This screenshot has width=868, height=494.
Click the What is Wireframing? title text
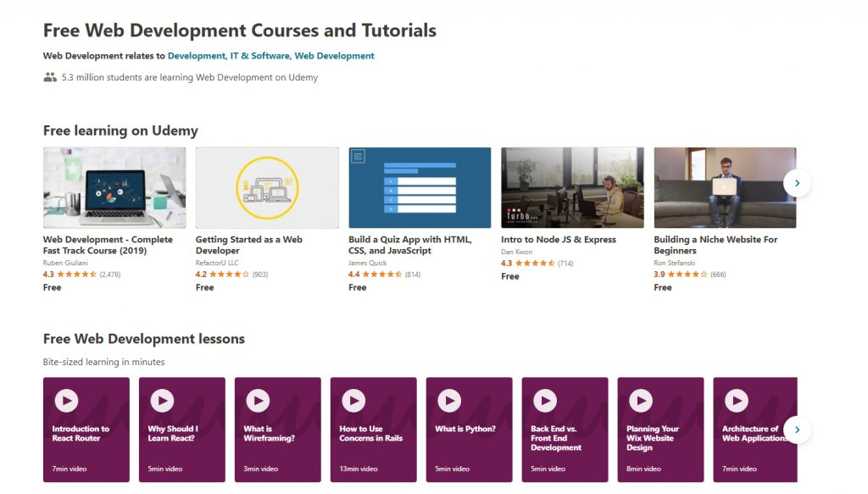point(269,433)
